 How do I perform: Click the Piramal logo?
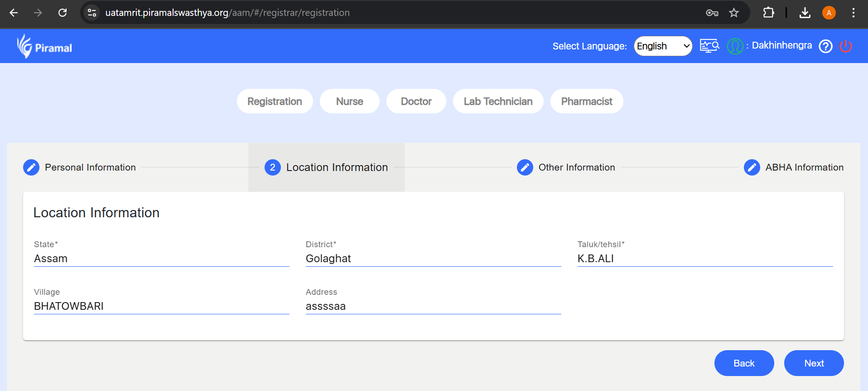click(44, 46)
